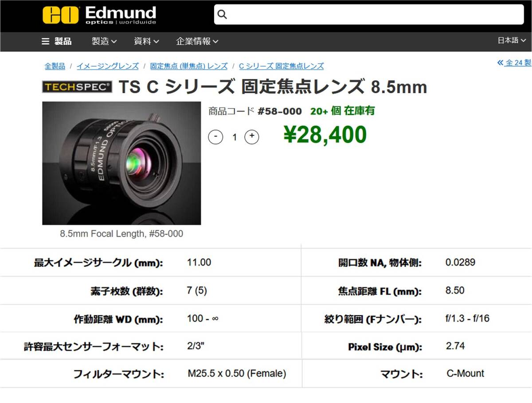Click the 8.5mm lens product photo
This screenshot has height=403, width=532.
click(121, 163)
